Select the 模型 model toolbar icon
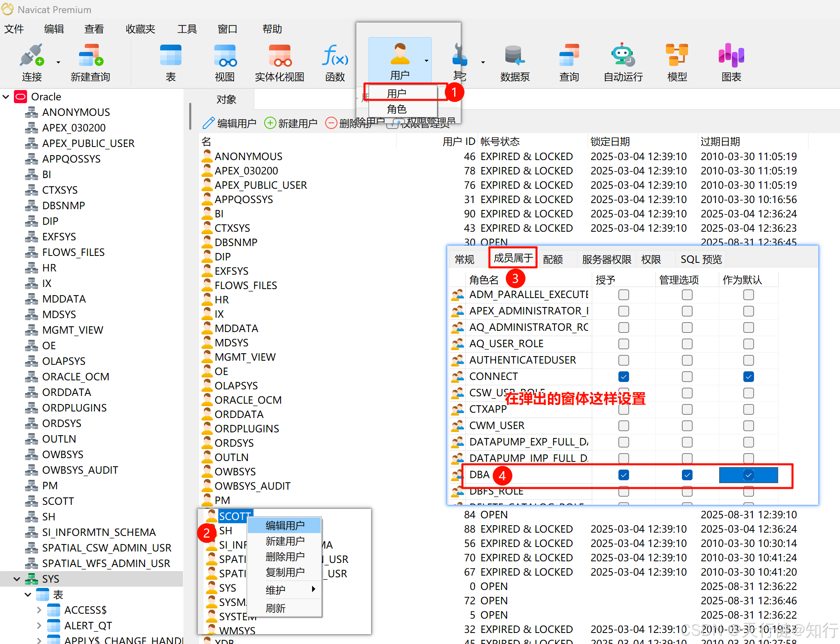 677,55
